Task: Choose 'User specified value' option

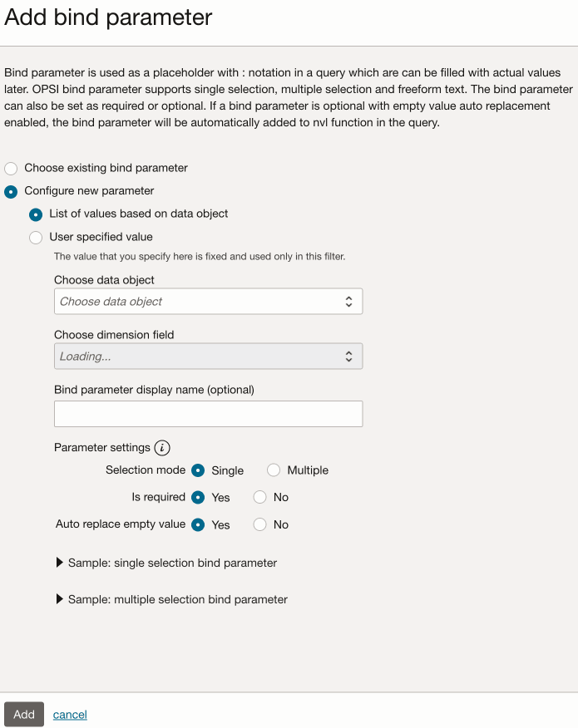Action: [35, 237]
